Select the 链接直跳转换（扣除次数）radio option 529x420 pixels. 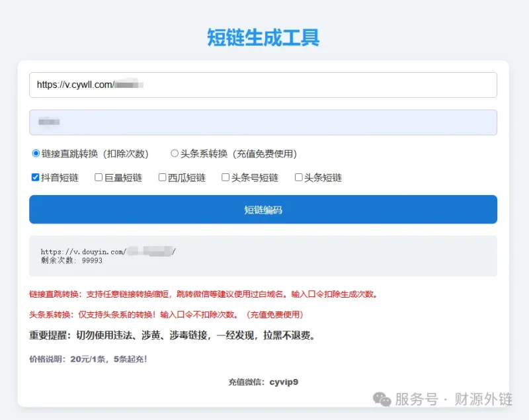coord(35,153)
